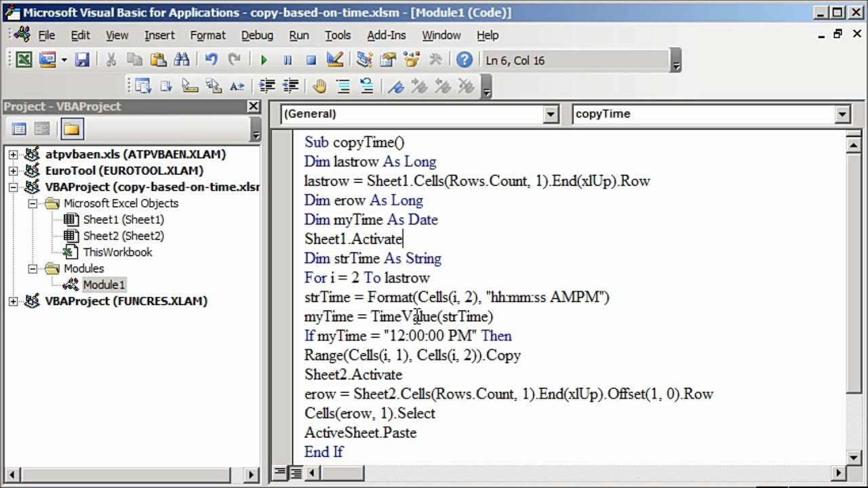Screen dimensions: 868x488
Task: Switch to Full Module View button
Action: tap(296, 473)
